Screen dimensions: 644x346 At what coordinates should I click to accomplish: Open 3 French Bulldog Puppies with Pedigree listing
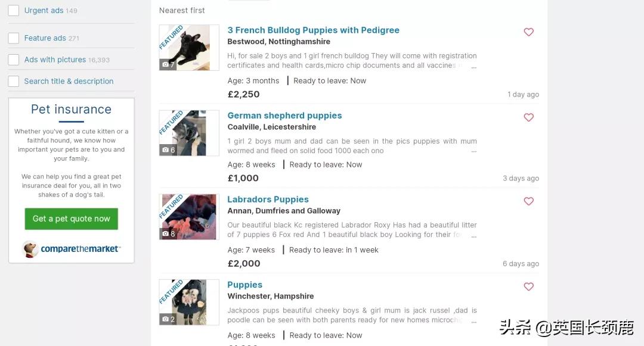click(x=313, y=30)
